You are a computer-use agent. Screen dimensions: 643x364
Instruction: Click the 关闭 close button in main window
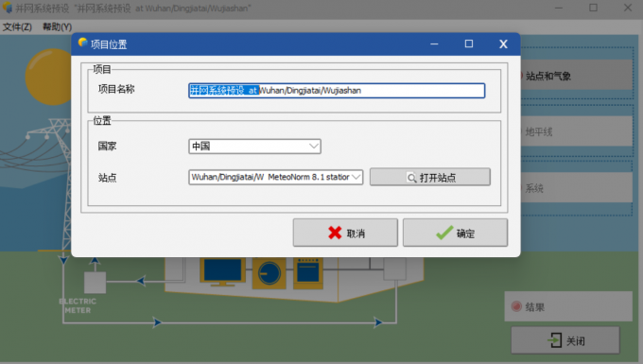tap(565, 340)
